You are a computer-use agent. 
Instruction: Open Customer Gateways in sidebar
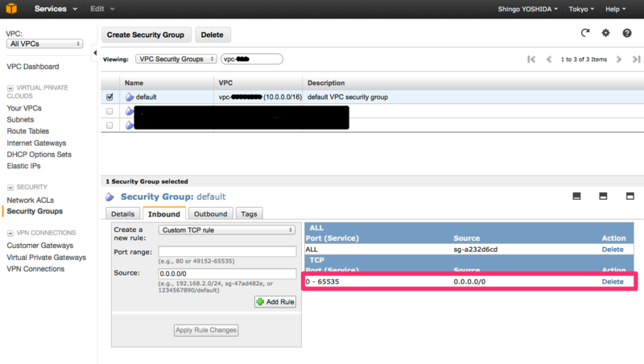(39, 246)
